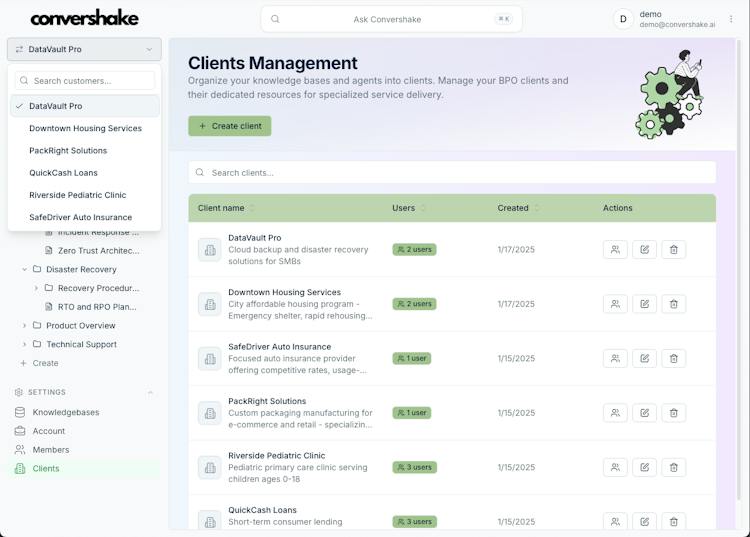
Task: Collapse the Settings section chevron
Action: 150,393
